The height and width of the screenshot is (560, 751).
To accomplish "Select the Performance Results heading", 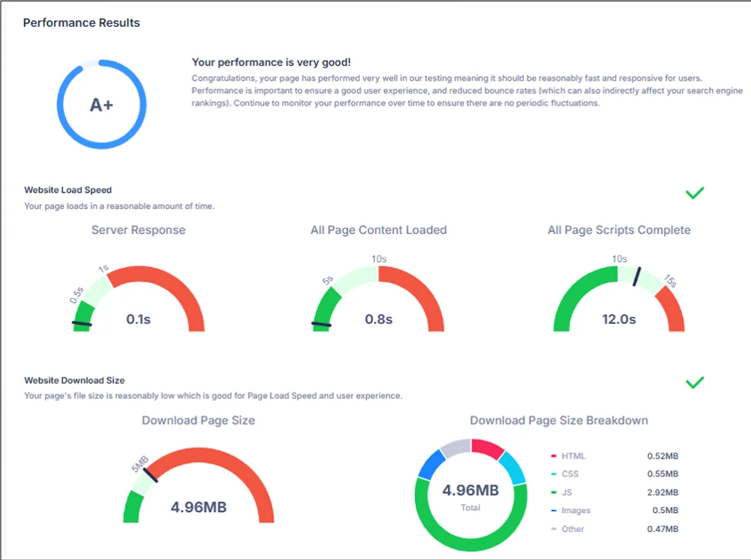I will point(82,23).
